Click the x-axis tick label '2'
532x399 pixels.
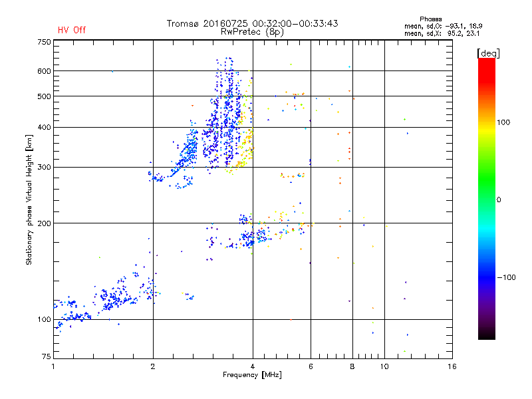[153, 366]
